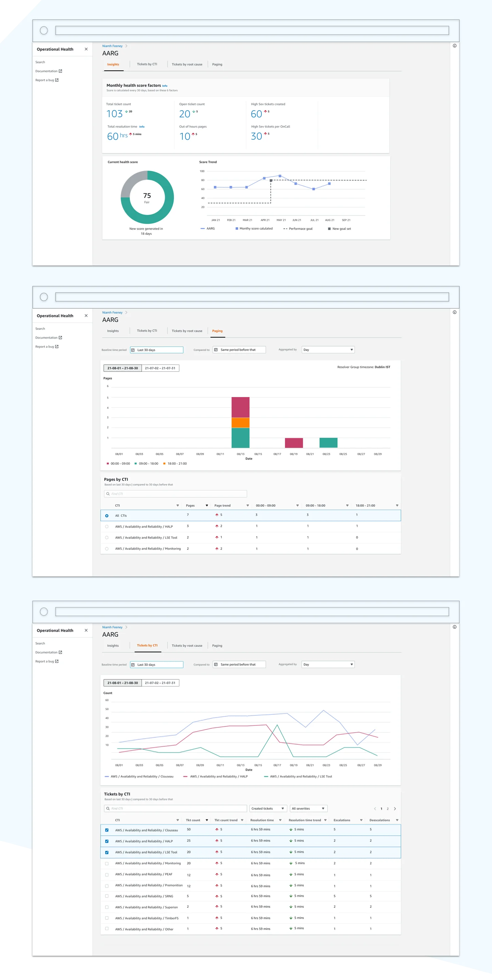
Task: Open the Same period before that selector on the Tickets by CTI screen
Action: [239, 664]
